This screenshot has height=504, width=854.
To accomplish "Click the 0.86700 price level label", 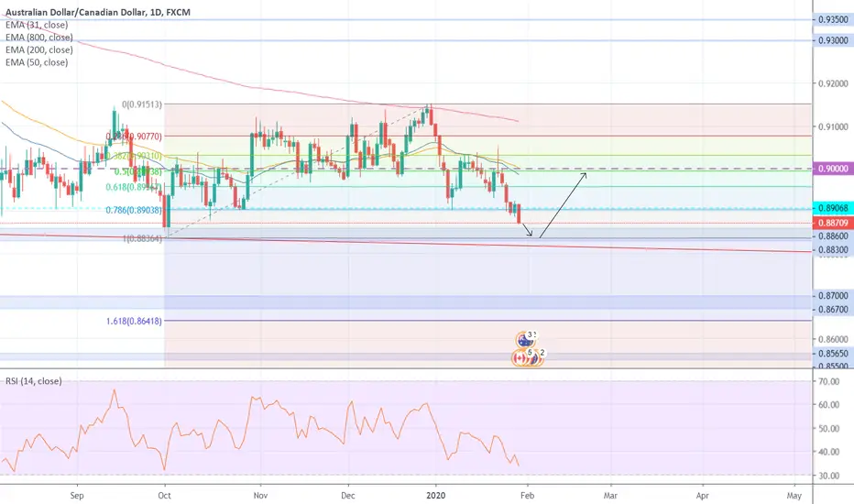I will coord(833,310).
